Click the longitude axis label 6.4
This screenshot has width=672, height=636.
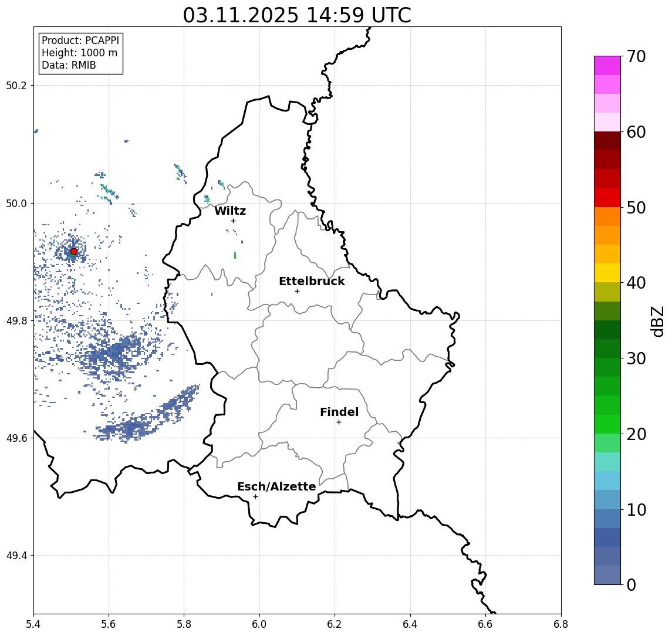coord(411,624)
